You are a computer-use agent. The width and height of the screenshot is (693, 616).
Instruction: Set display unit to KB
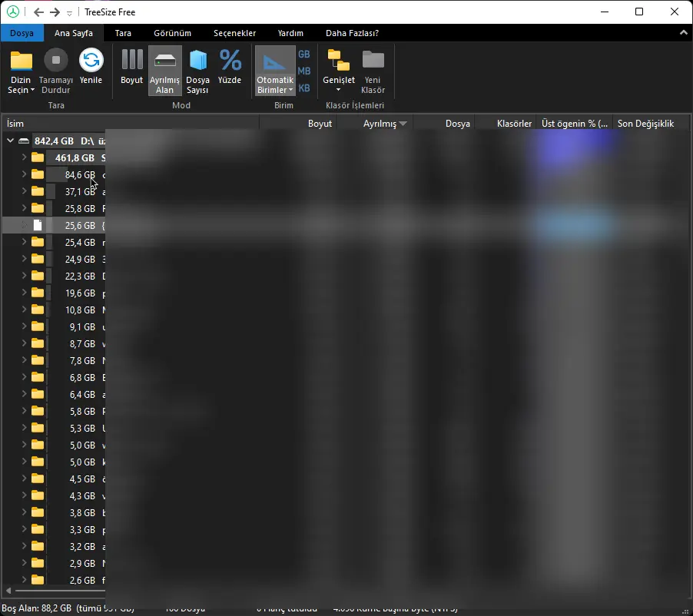pyautogui.click(x=304, y=88)
